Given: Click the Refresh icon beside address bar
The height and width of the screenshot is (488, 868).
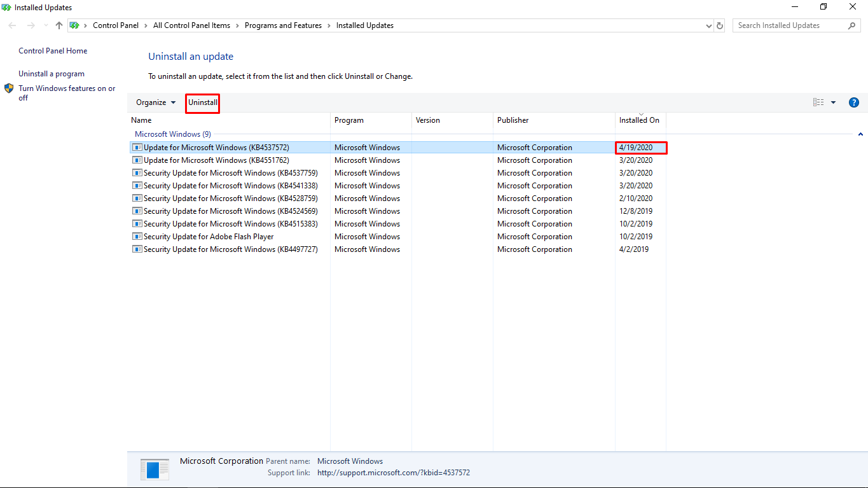Looking at the screenshot, I should 720,26.
